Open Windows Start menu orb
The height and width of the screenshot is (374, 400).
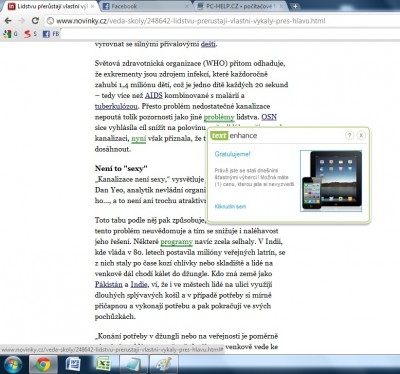pos(12,364)
